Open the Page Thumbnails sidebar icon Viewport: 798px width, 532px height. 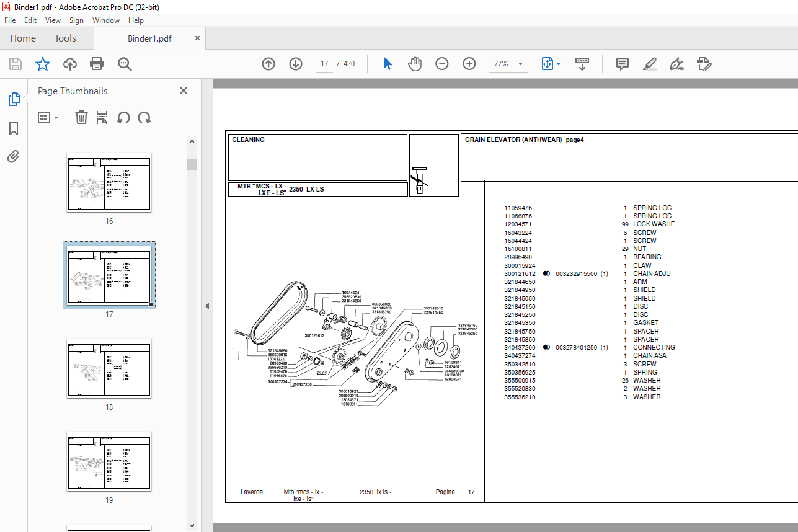[x=14, y=99]
